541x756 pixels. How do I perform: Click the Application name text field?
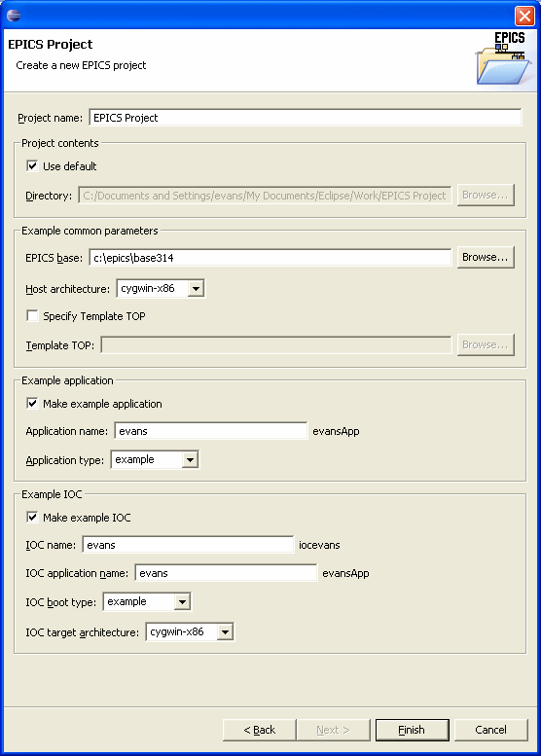click(x=211, y=431)
